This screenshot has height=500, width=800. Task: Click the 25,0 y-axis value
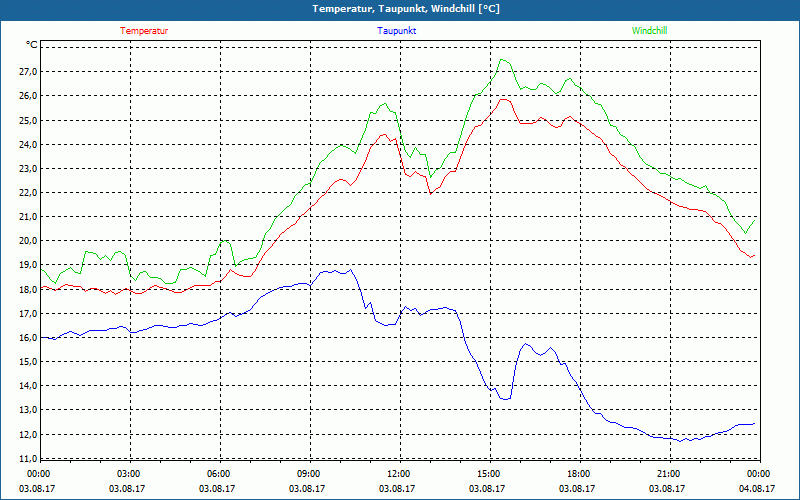click(x=28, y=120)
